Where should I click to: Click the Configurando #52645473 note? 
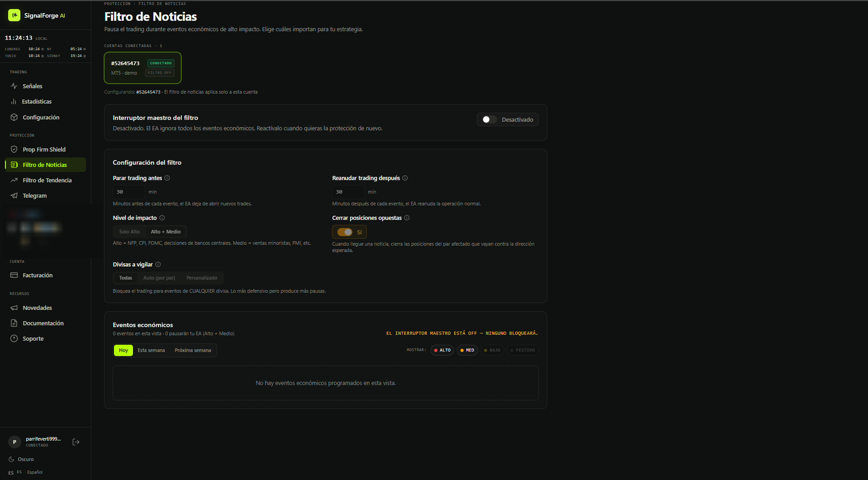[181, 92]
